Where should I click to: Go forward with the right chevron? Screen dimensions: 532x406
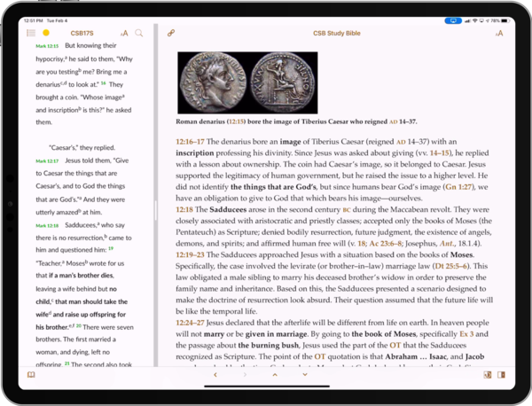click(245, 375)
